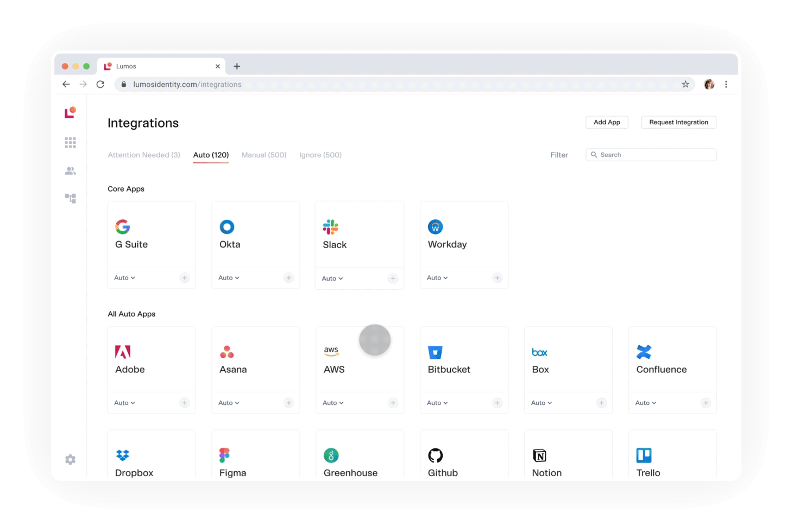Expand Auto dropdown on Adobe card
793x532 pixels.
(x=124, y=403)
